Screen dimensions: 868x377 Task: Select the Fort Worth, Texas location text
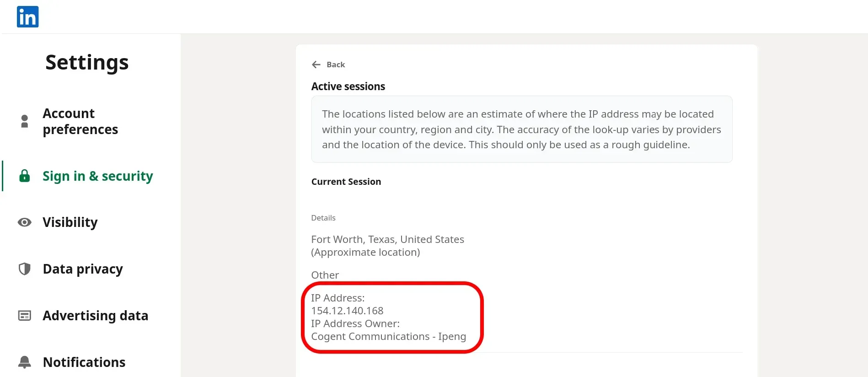click(387, 239)
